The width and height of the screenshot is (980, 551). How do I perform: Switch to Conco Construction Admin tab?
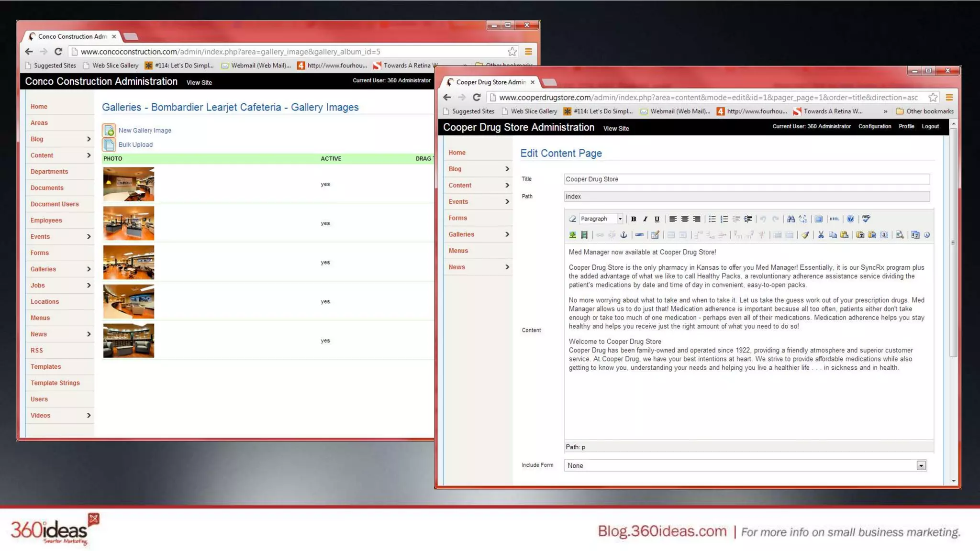(x=72, y=36)
